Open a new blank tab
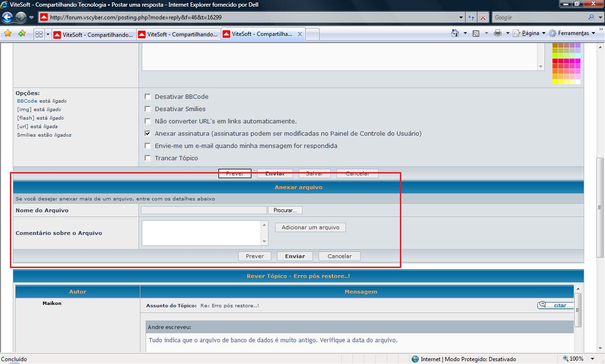The width and height of the screenshot is (605, 364). click(312, 35)
